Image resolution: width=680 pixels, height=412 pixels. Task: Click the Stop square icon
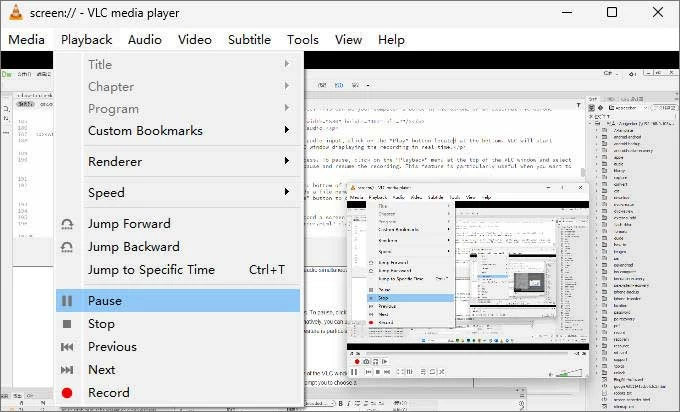tap(67, 324)
